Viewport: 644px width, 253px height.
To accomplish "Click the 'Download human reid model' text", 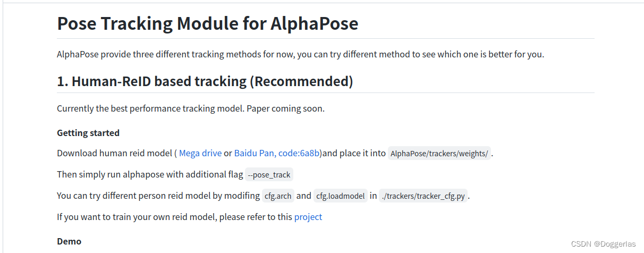I will (x=114, y=153).
